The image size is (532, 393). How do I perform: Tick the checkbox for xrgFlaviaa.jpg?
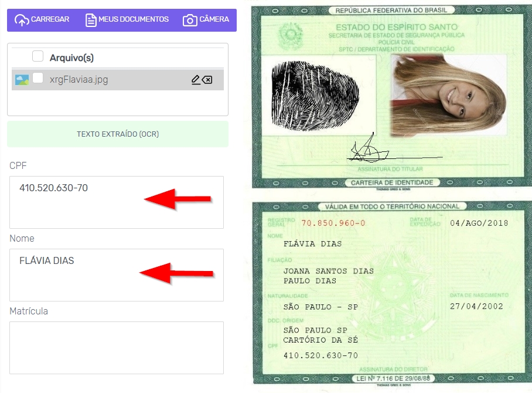click(37, 78)
